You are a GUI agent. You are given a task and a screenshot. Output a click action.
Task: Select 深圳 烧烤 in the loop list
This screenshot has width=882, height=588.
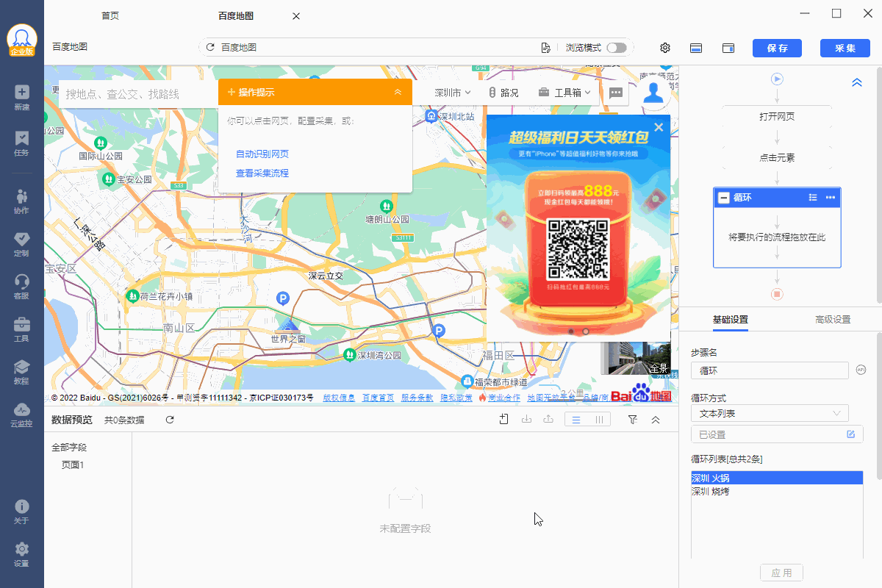(x=776, y=492)
